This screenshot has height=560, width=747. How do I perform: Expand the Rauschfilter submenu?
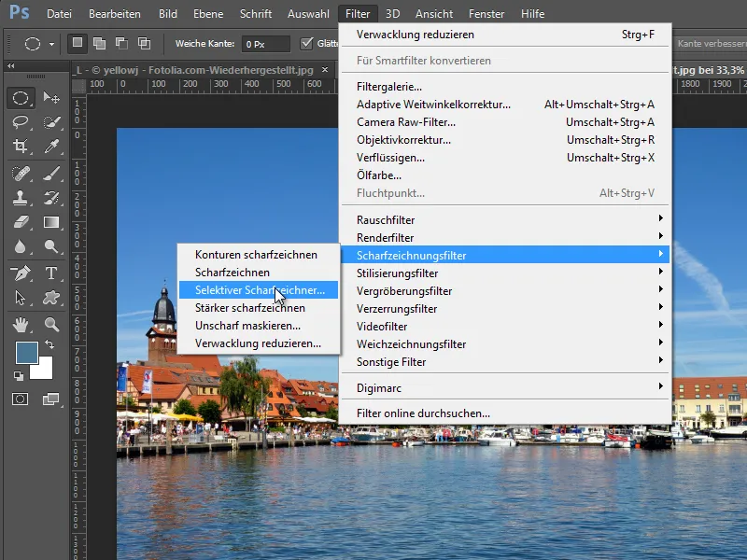(505, 219)
